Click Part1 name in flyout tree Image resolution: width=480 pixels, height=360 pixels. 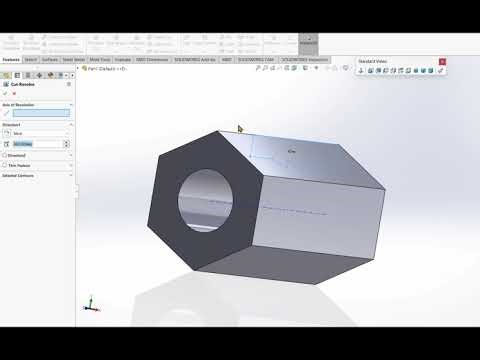click(107, 69)
